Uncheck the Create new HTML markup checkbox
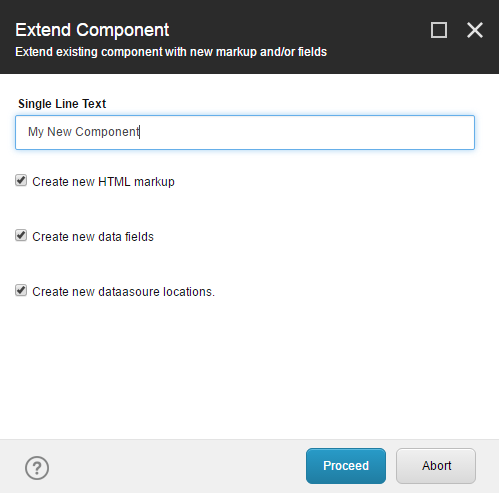Screen dimensions: 499x493 point(21,180)
